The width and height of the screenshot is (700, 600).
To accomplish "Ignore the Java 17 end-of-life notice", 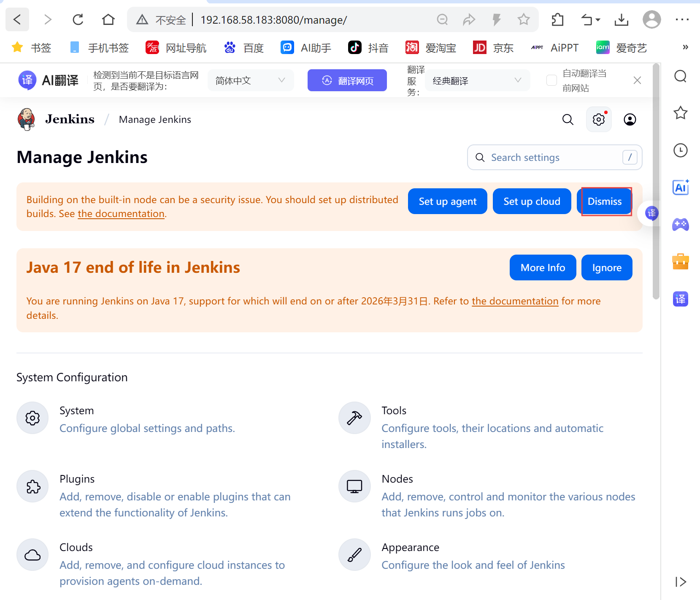I will pyautogui.click(x=607, y=268).
